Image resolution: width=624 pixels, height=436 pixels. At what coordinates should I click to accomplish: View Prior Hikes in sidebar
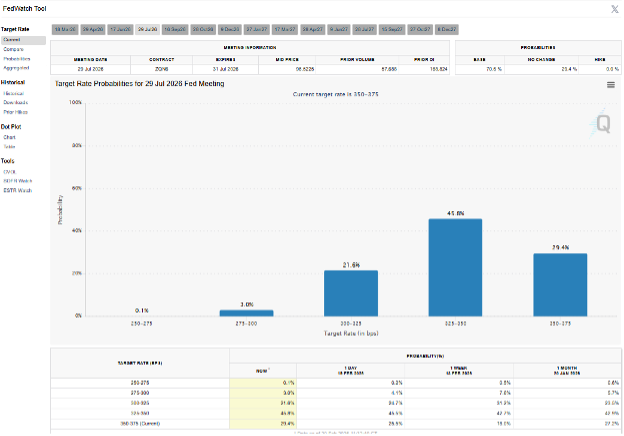click(x=15, y=111)
